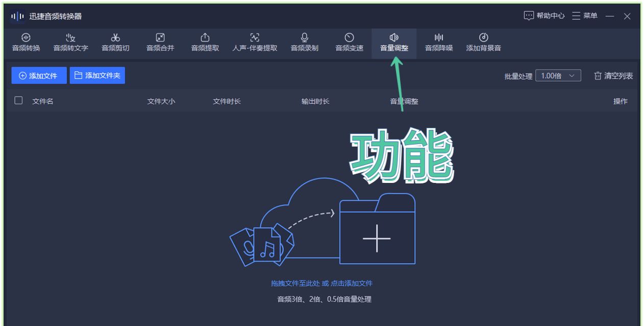
Task: Close the application window
Action: pos(627,16)
